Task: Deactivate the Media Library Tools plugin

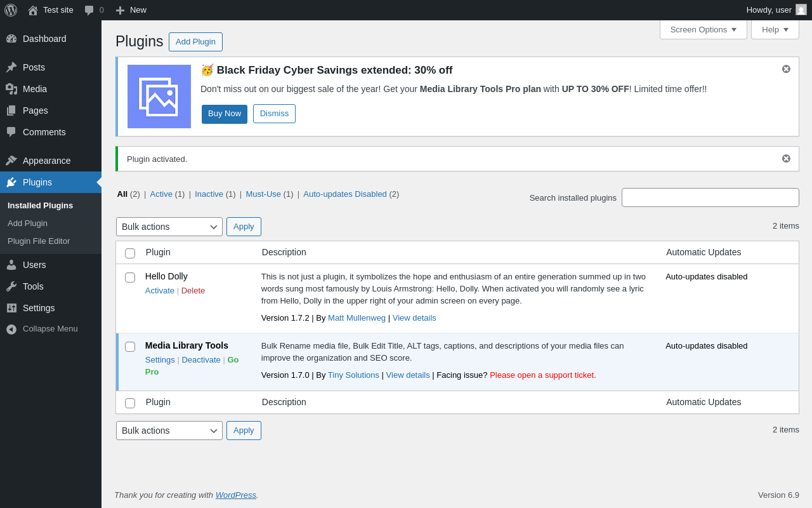Action: pos(201,360)
